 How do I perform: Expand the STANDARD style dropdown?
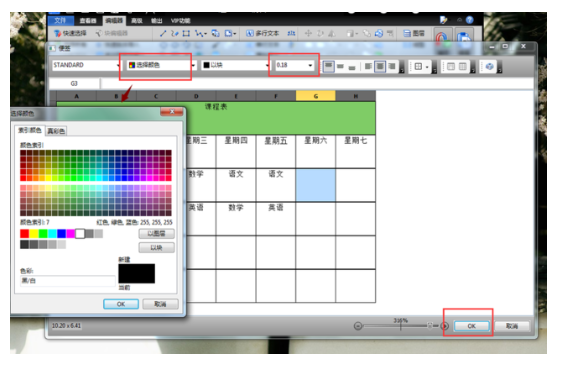coord(118,65)
